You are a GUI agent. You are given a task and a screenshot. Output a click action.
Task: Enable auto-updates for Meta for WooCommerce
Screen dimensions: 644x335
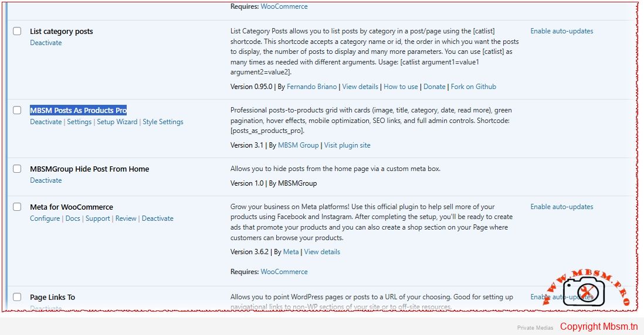[x=562, y=207]
